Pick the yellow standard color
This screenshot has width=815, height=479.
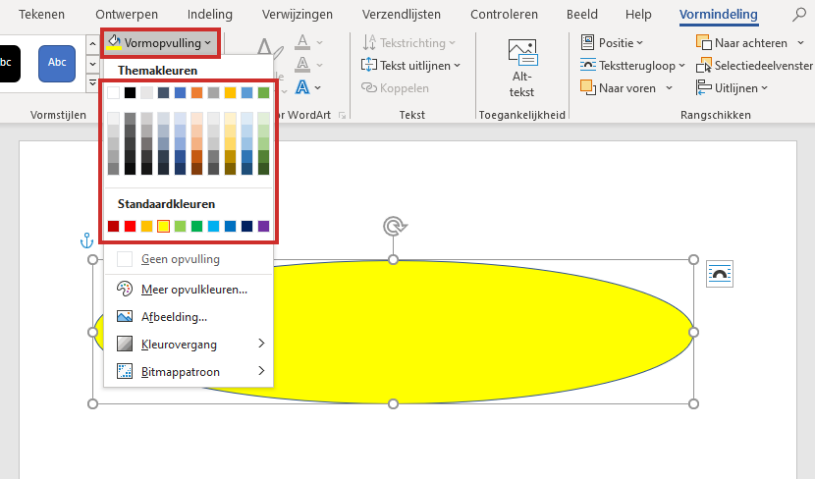(x=163, y=226)
